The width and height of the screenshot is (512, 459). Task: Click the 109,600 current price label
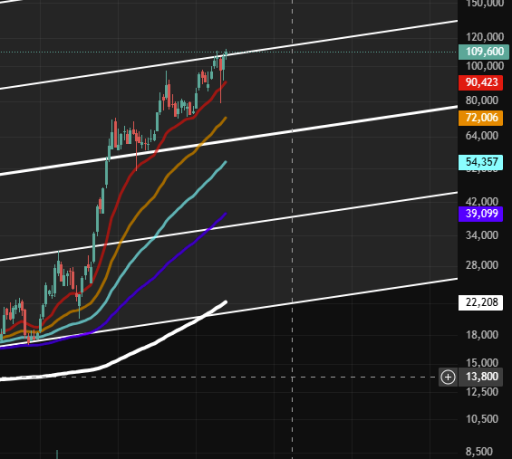pos(484,52)
